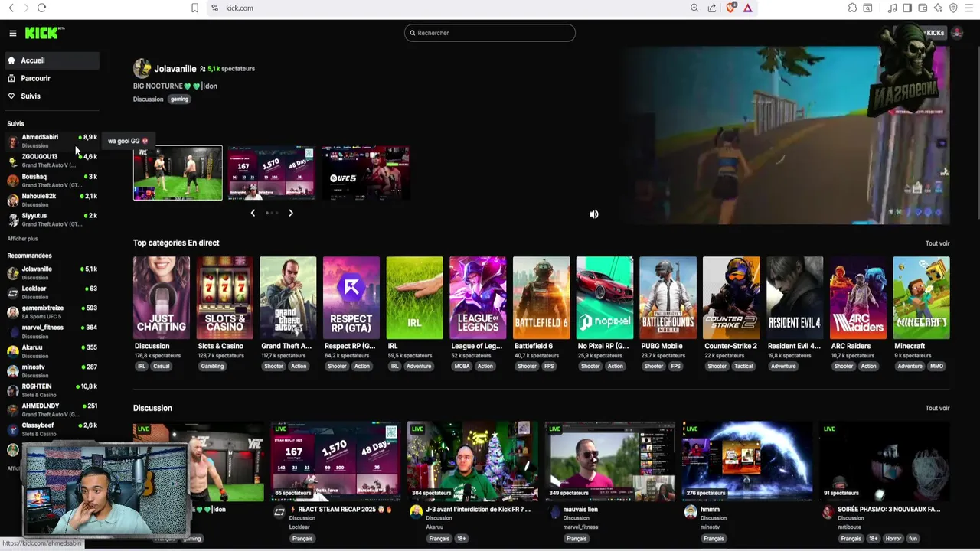Open the hmmm live stream thumbnail
This screenshot has width=980, height=551.
coord(747,461)
